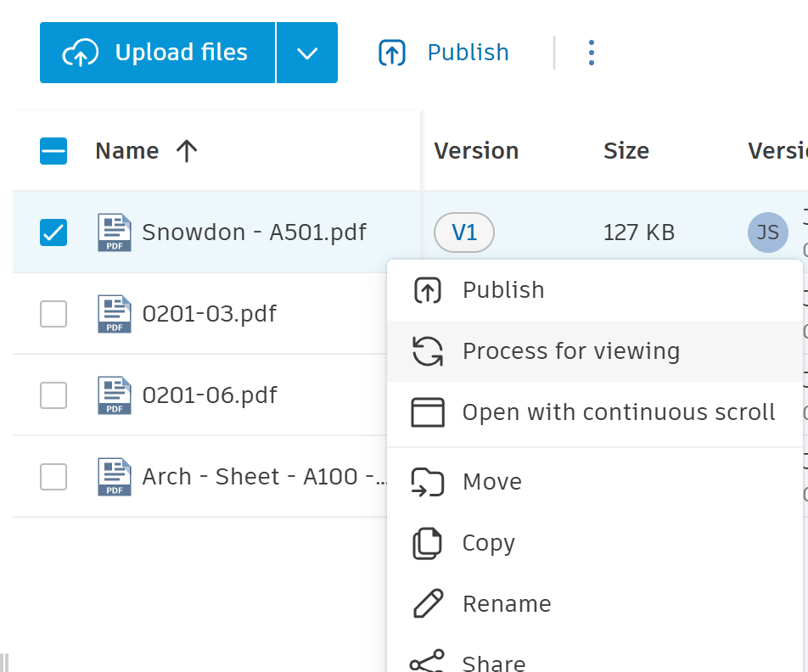Choose Rename in the context menu
808x672 pixels.
595,604
